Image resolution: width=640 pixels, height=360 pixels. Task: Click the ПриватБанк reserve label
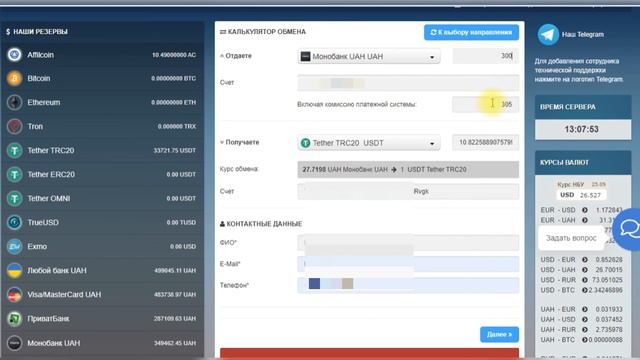48,319
